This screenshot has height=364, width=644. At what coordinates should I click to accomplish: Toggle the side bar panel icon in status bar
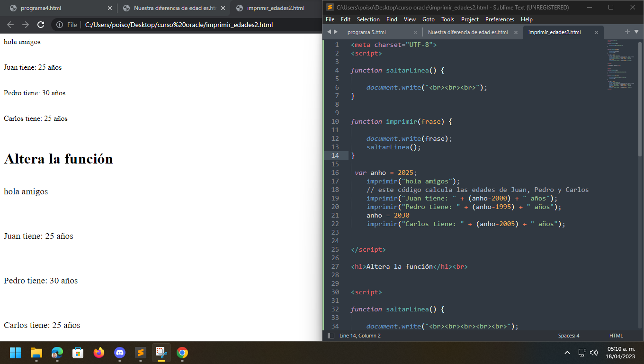pos(331,336)
